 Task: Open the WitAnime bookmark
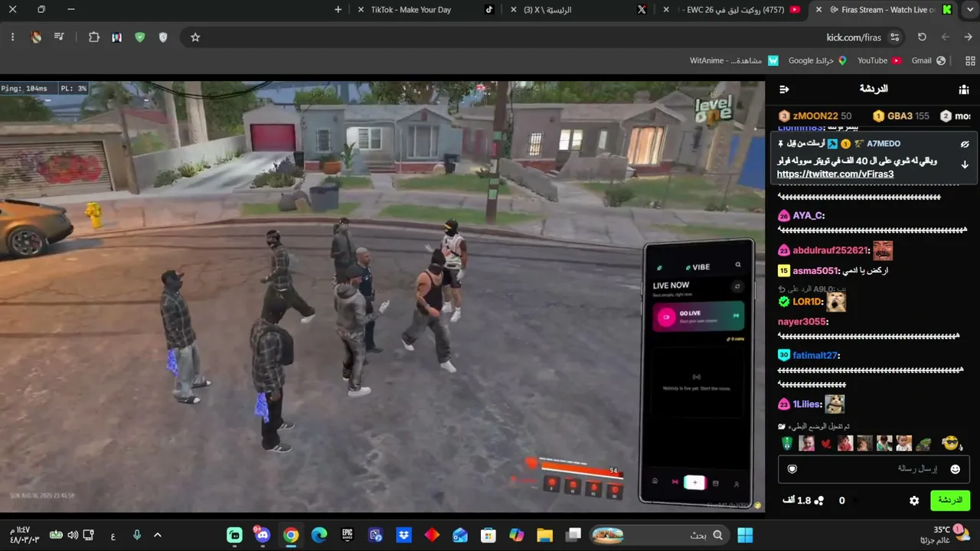733,60
